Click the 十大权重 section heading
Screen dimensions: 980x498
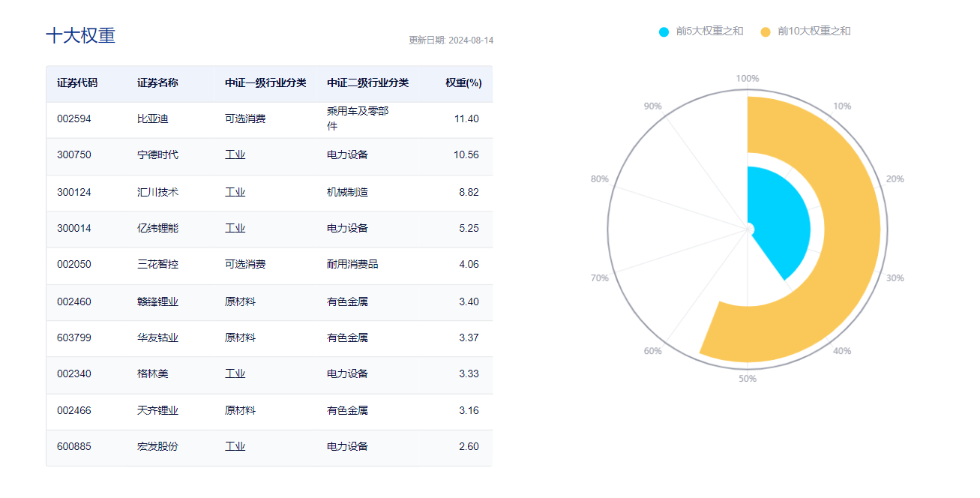tap(81, 36)
